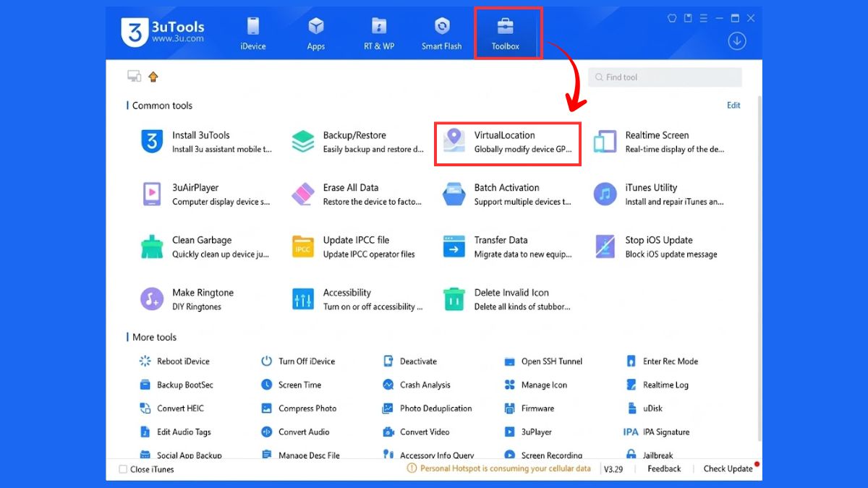
Task: Click Check Update button
Action: pyautogui.click(x=728, y=468)
